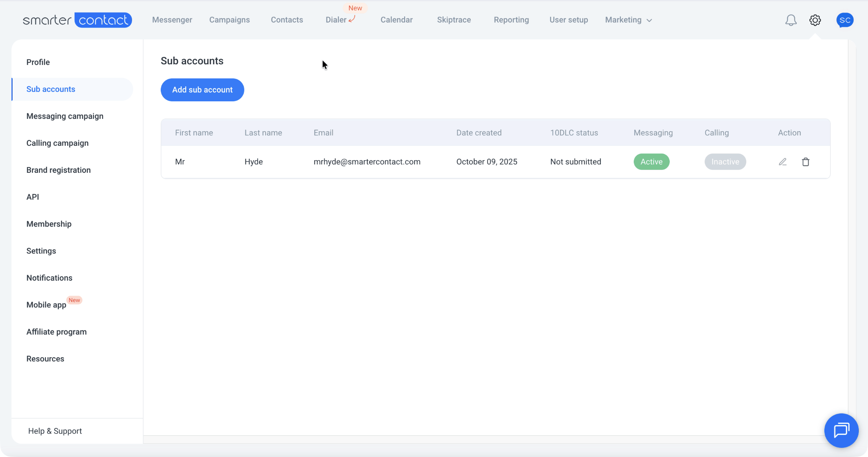Delete Mr Hyde sub account trash icon

[x=806, y=162]
